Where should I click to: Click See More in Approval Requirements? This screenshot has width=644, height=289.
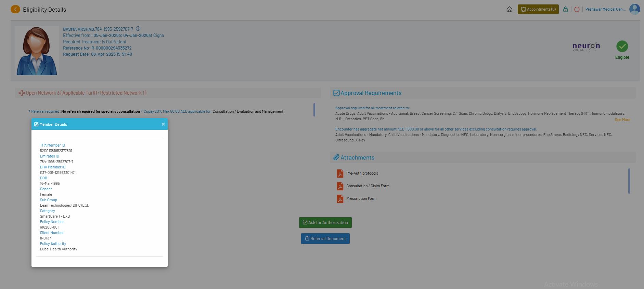click(622, 120)
